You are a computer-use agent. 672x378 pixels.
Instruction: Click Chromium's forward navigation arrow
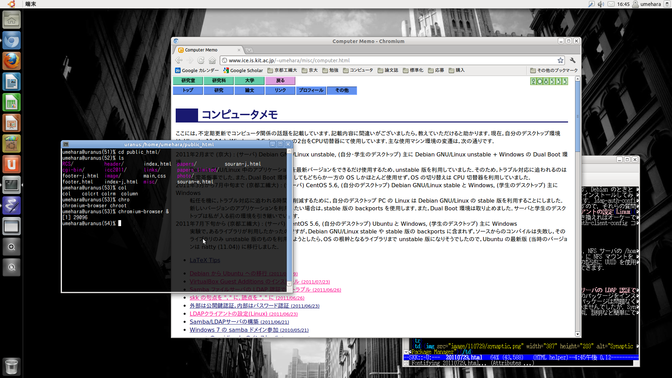click(x=190, y=60)
